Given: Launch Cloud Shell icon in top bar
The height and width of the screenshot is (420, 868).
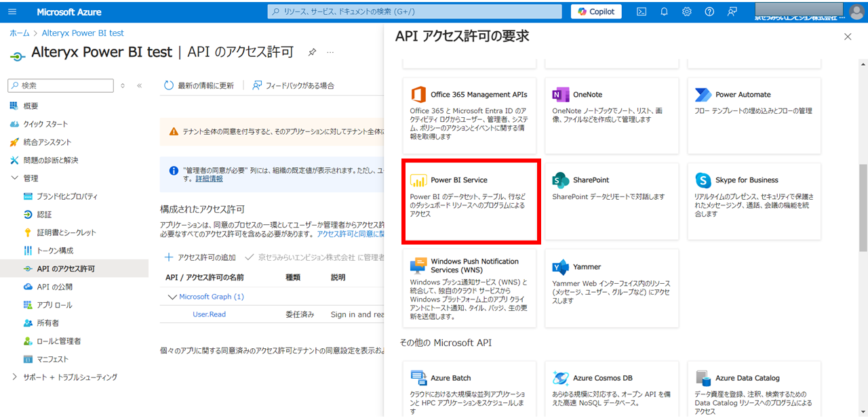Looking at the screenshot, I should pyautogui.click(x=642, y=12).
